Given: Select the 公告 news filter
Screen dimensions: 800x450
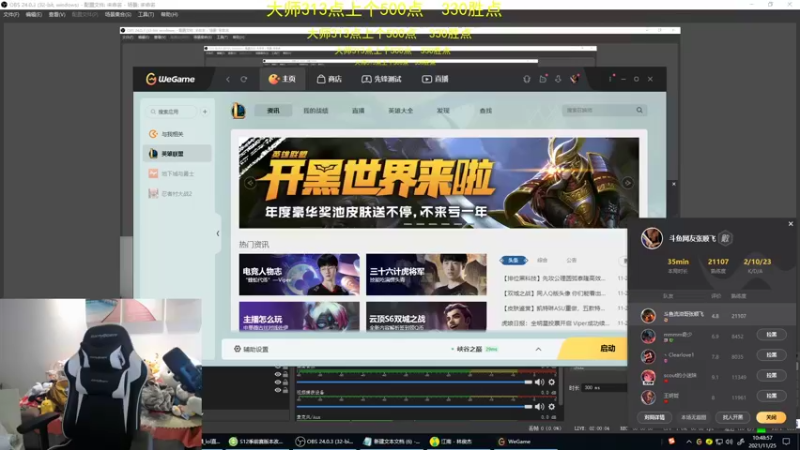Looking at the screenshot, I should pos(571,260).
